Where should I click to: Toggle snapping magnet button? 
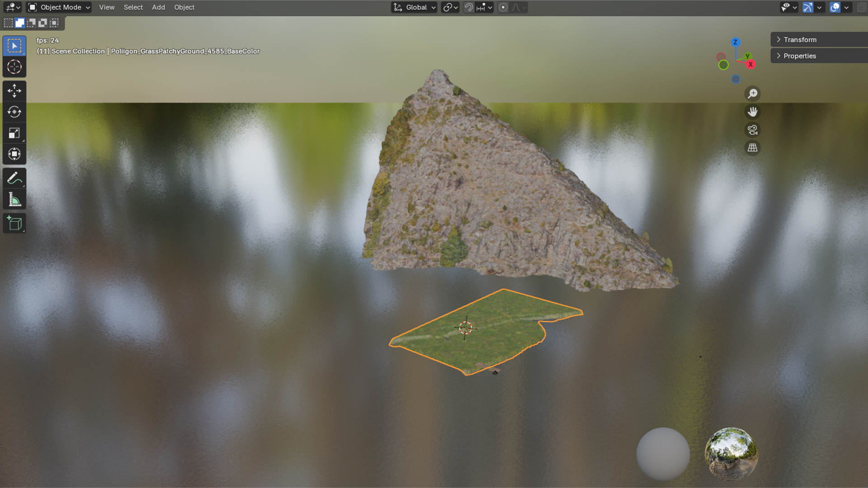click(469, 7)
